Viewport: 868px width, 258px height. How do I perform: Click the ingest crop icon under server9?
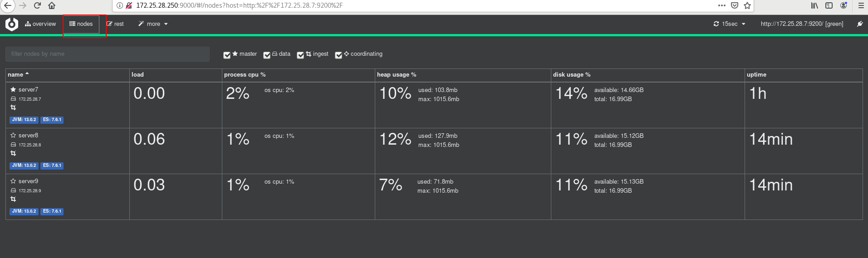pos(13,199)
